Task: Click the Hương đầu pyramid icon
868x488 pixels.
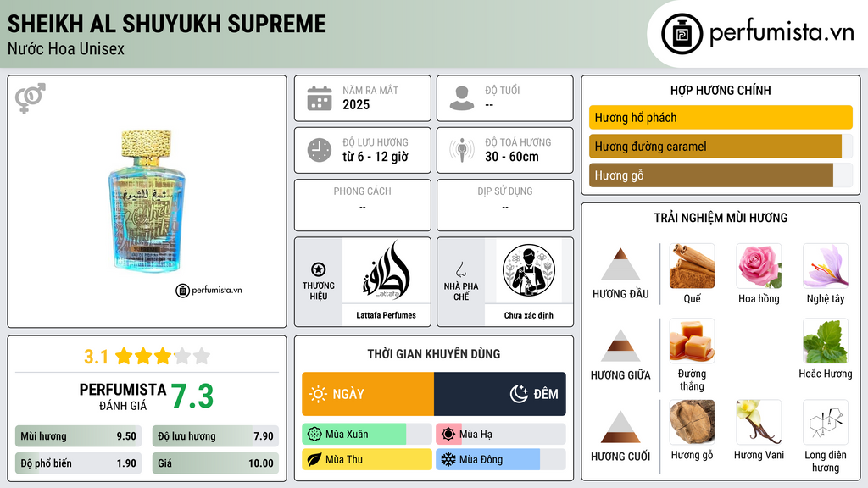Action: pos(620,264)
